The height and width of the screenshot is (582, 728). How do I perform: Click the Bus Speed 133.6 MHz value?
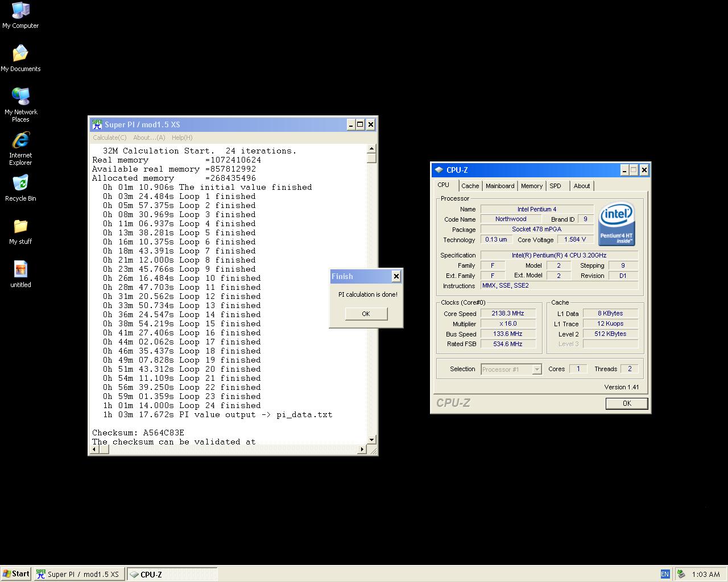(x=508, y=334)
